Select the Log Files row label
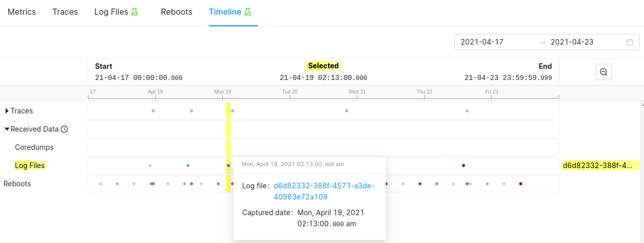This screenshot has height=243, width=644. [x=30, y=166]
